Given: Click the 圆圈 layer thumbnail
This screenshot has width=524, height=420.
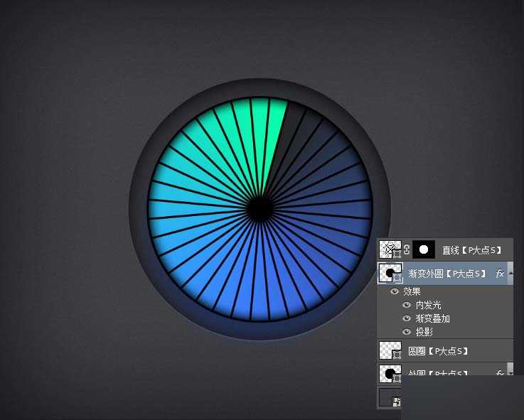Looking at the screenshot, I should (390, 350).
